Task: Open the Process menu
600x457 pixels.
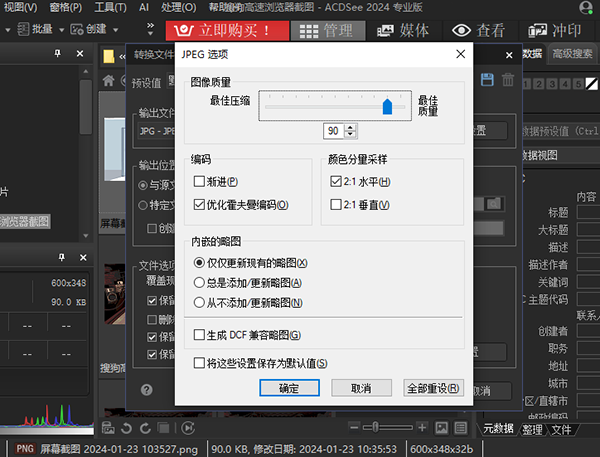Action: coord(178,7)
